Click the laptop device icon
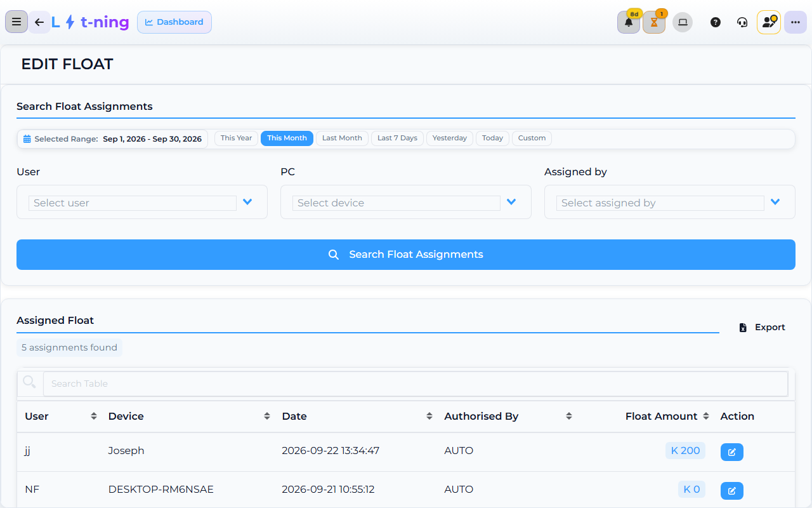The image size is (812, 508). [683, 22]
